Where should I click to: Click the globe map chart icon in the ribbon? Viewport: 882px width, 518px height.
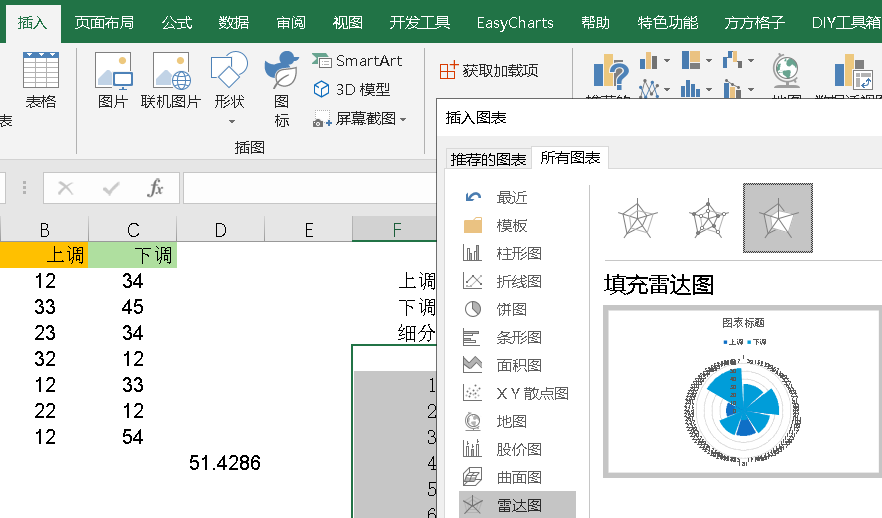click(786, 72)
